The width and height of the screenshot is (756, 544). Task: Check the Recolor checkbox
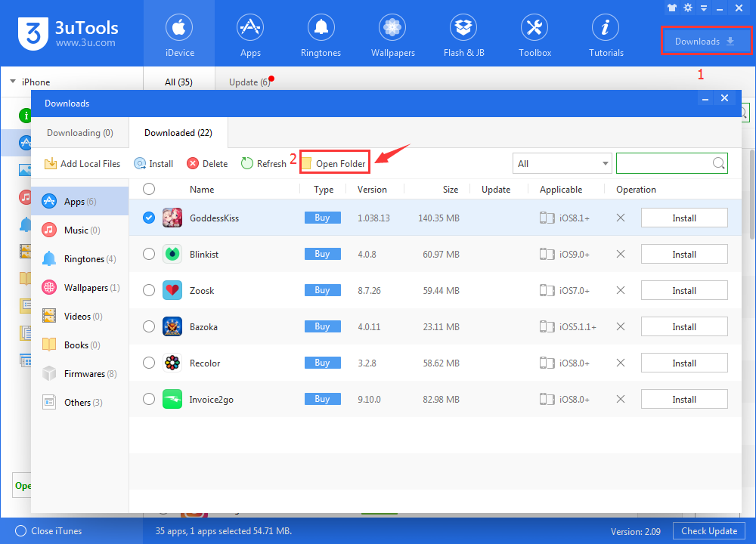[x=149, y=363]
